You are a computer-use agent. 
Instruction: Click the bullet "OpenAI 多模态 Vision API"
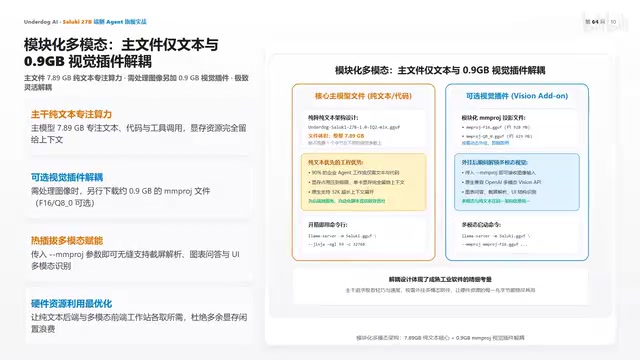click(x=501, y=182)
